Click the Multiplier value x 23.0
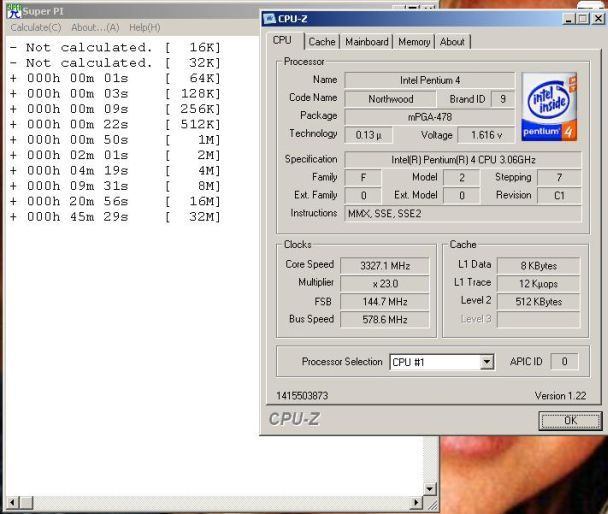608x514 pixels. click(385, 283)
